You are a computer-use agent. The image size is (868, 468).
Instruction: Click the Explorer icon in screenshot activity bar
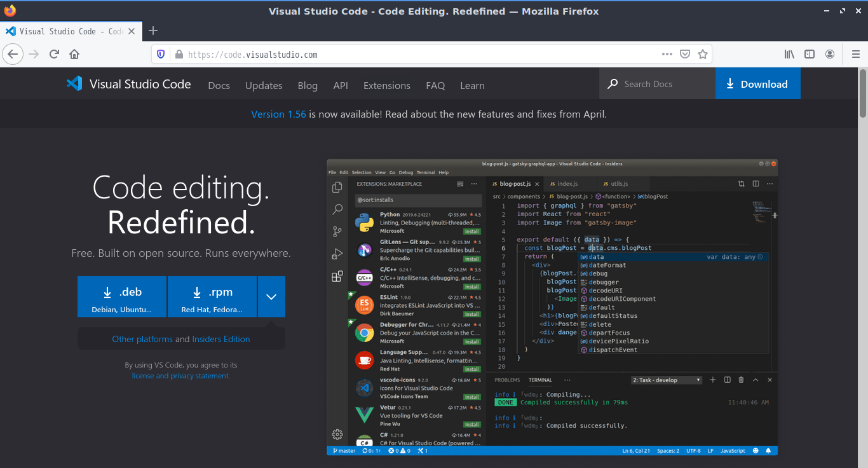(x=337, y=188)
